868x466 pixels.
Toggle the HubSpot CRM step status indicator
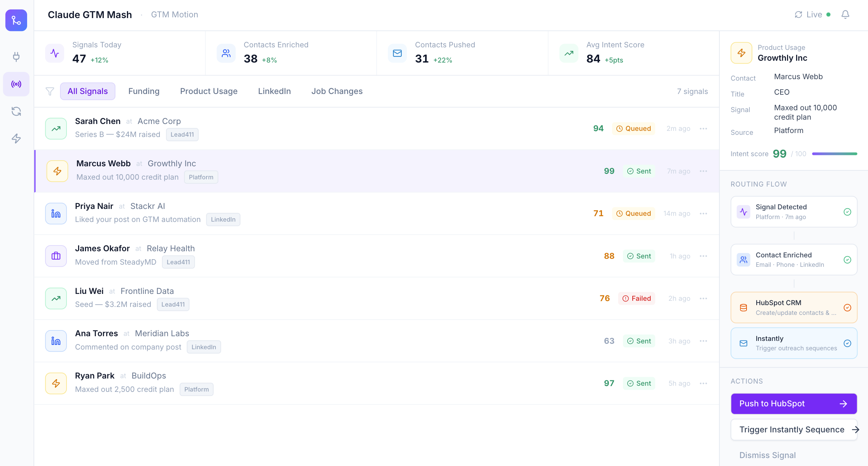pos(848,308)
